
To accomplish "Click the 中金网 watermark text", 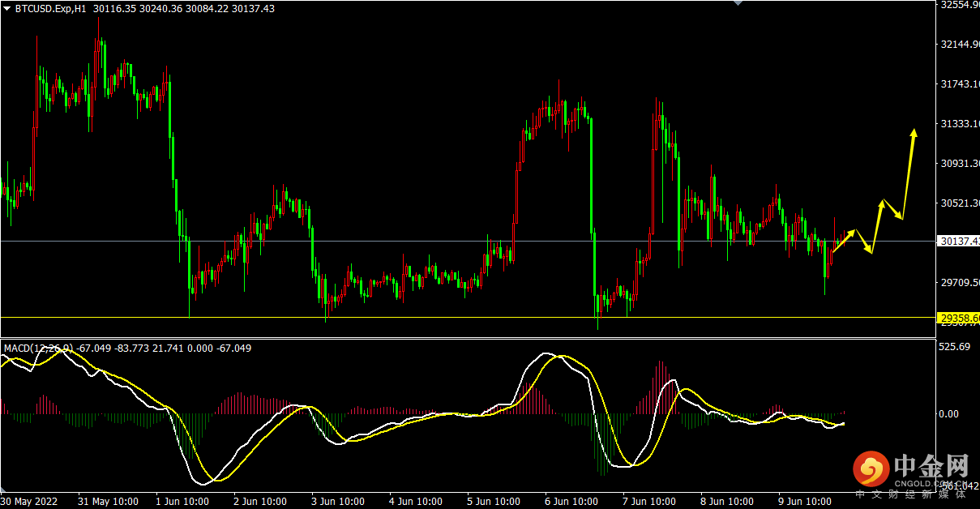I will click(x=932, y=466).
